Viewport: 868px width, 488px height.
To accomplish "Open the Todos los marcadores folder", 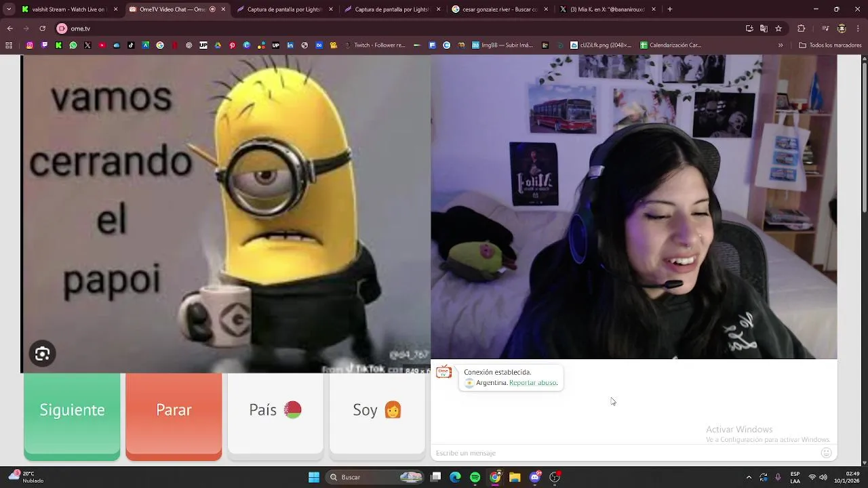I will coord(830,45).
